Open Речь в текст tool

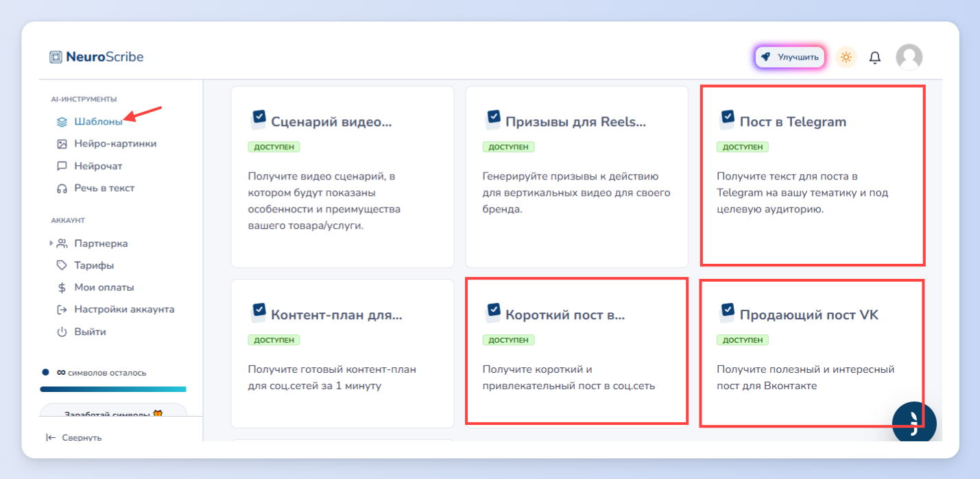point(104,188)
